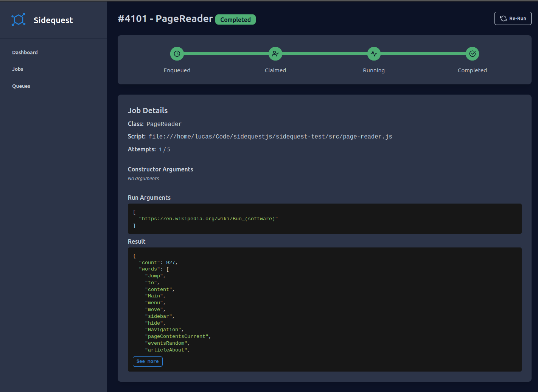538x392 pixels.
Task: Click the "content" word in the result
Action: pos(159,289)
